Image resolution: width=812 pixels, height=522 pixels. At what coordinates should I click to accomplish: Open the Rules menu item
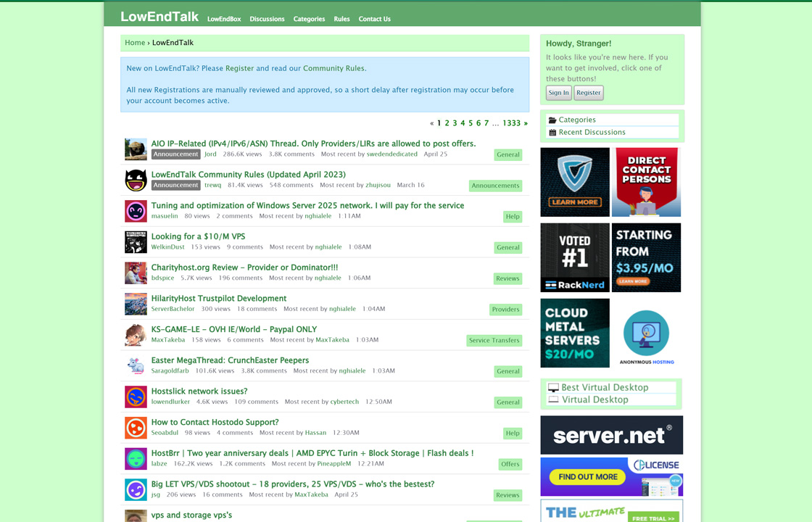click(x=341, y=19)
